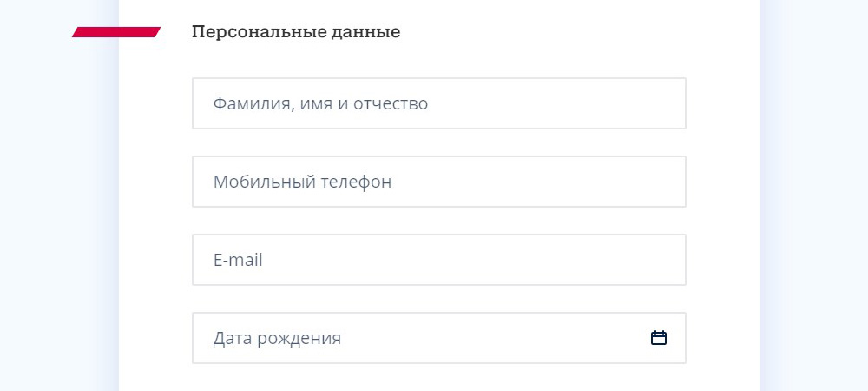Click the 'Дата рождения' placeholder text
The width and height of the screenshot is (868, 391).
click(x=277, y=339)
